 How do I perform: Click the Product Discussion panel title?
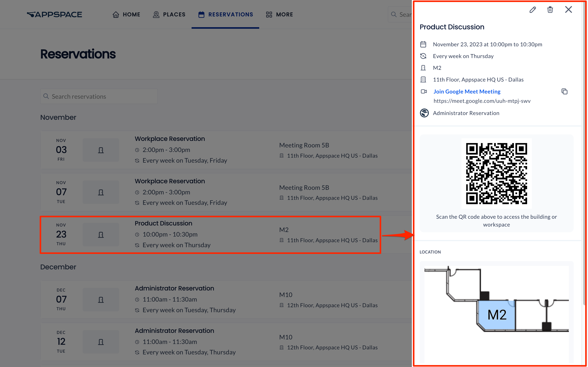[x=452, y=27]
